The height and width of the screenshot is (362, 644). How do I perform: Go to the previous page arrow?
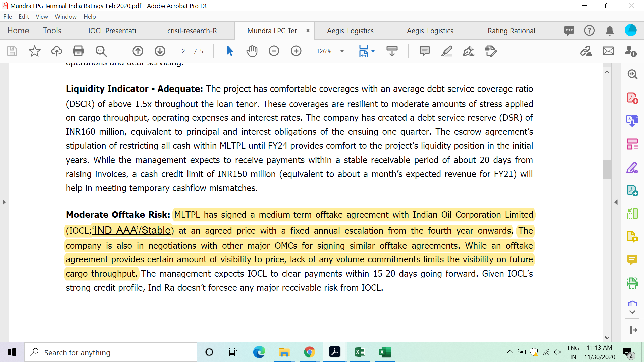coord(138,51)
